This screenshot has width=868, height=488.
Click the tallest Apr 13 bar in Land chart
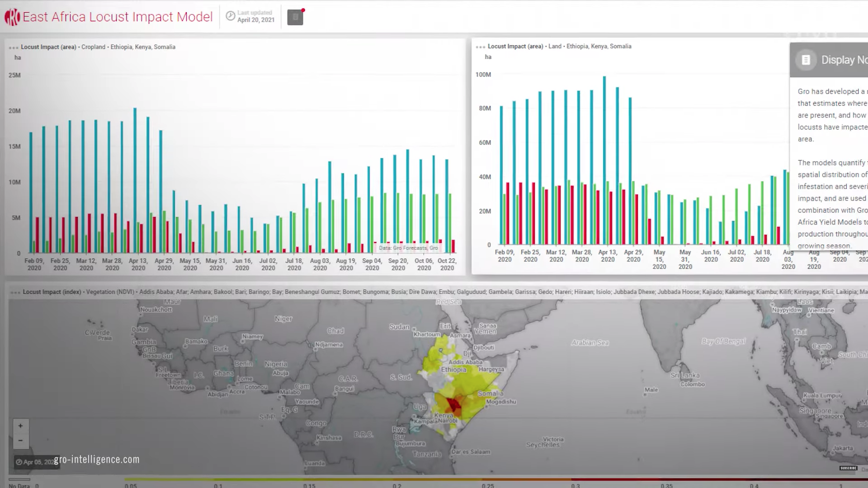pos(604,160)
